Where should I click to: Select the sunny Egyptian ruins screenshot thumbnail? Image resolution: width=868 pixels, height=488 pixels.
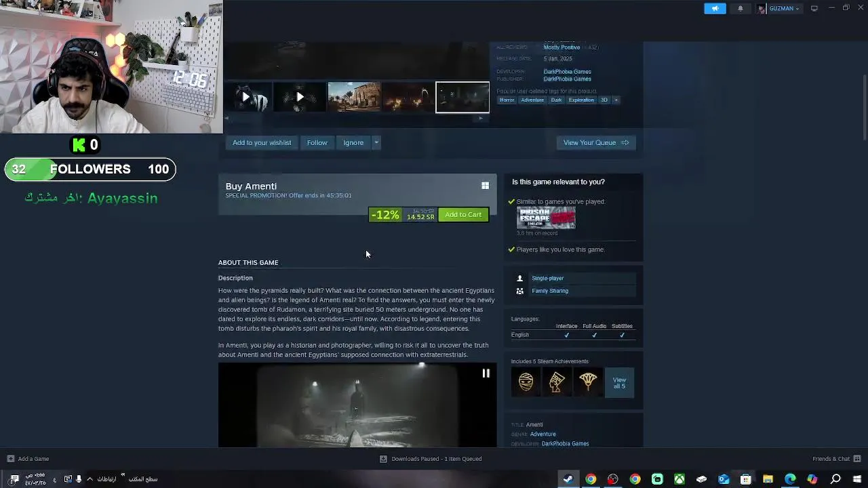[354, 97]
